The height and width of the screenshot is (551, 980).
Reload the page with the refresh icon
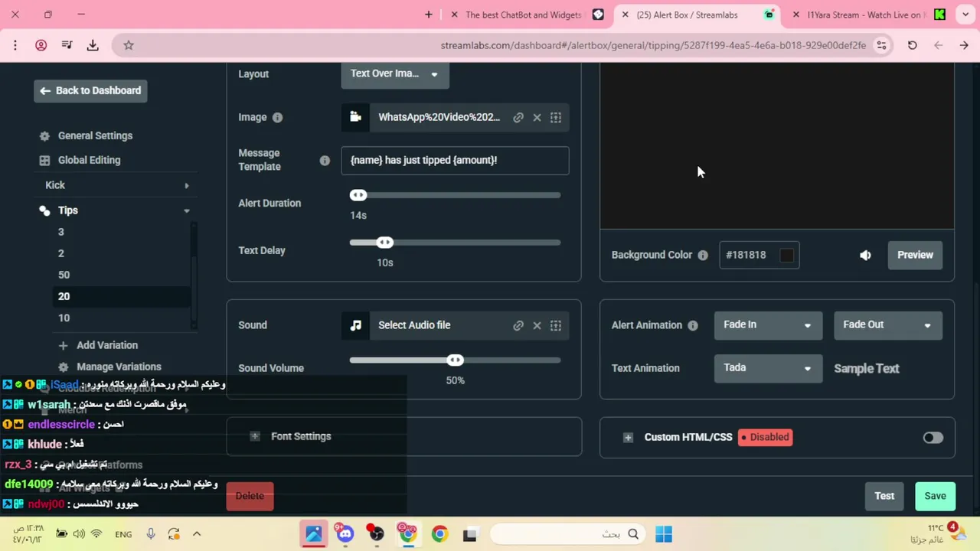pos(912,45)
